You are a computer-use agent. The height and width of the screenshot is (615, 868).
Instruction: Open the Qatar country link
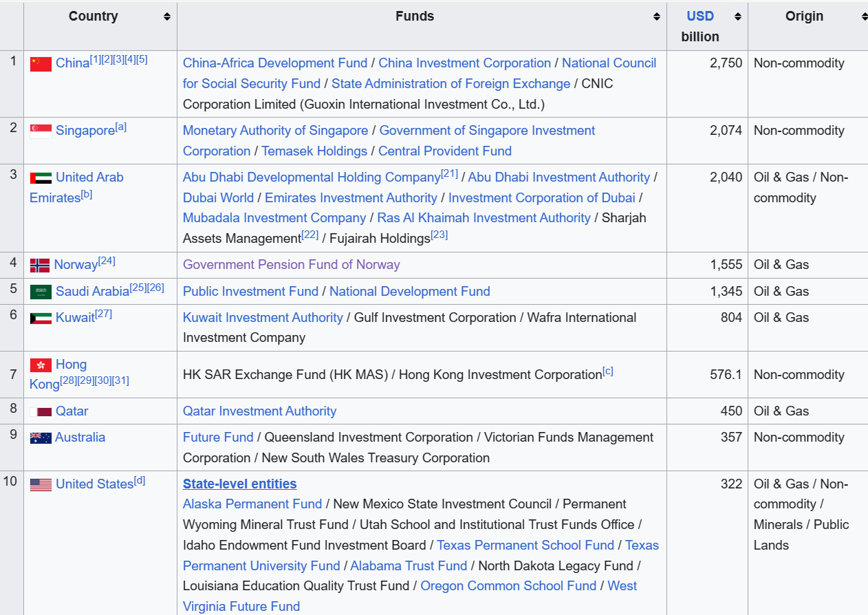coord(72,411)
